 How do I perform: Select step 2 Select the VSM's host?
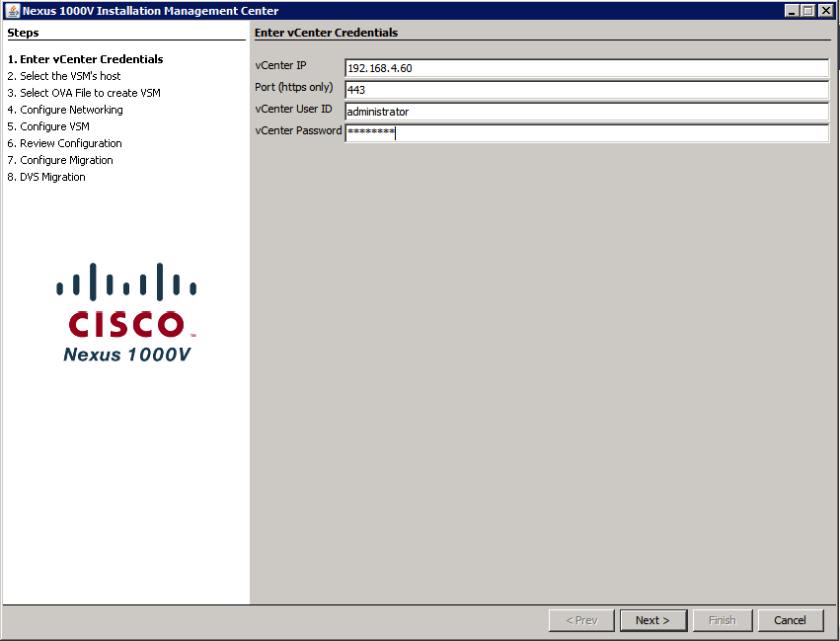point(64,76)
